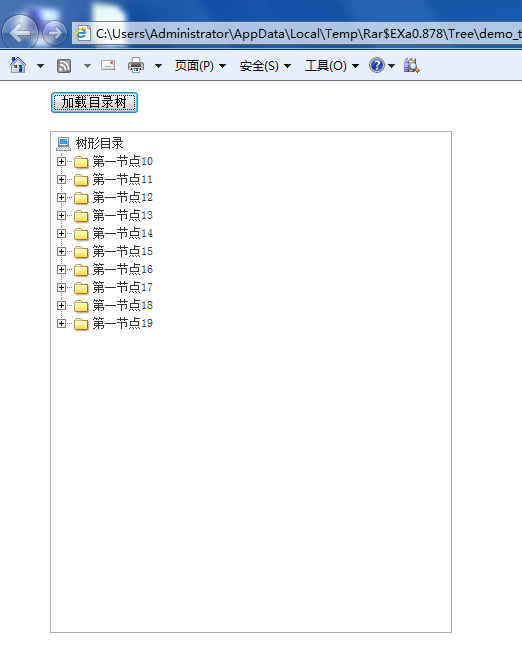The width and height of the screenshot is (522, 658).
Task: Open the feeds dropdown arrow
Action: pyautogui.click(x=87, y=66)
